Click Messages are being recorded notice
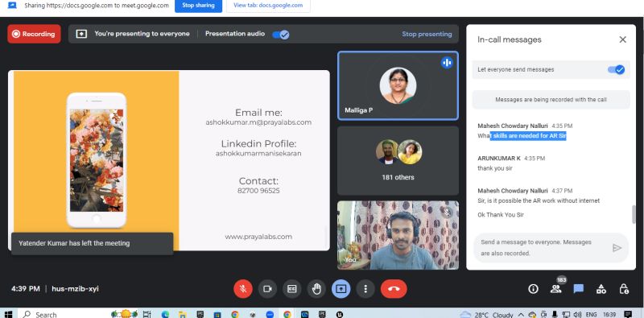 click(551, 100)
